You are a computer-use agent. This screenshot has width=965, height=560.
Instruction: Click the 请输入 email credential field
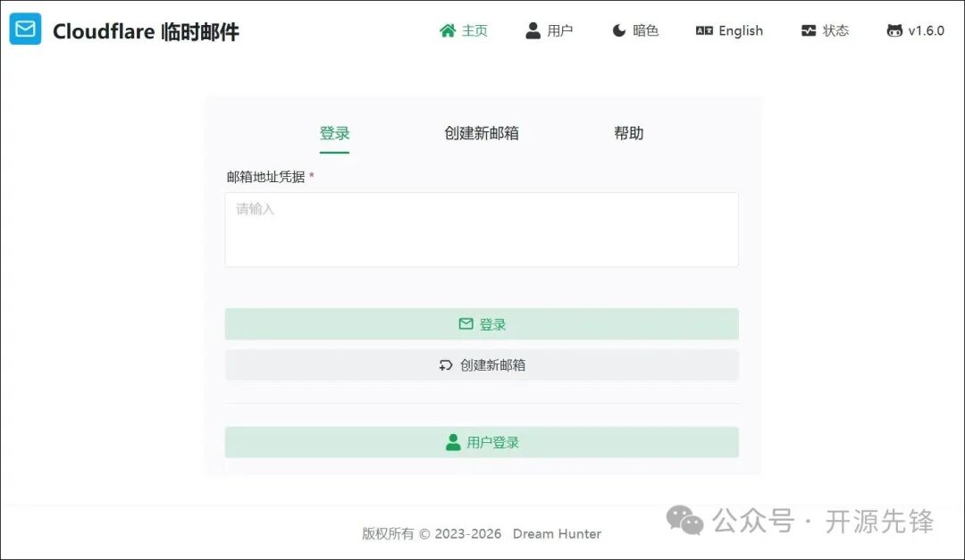pyautogui.click(x=482, y=228)
